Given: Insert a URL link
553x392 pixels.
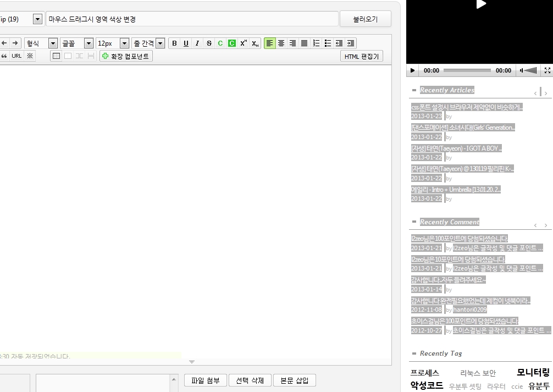Looking at the screenshot, I should 17,56.
